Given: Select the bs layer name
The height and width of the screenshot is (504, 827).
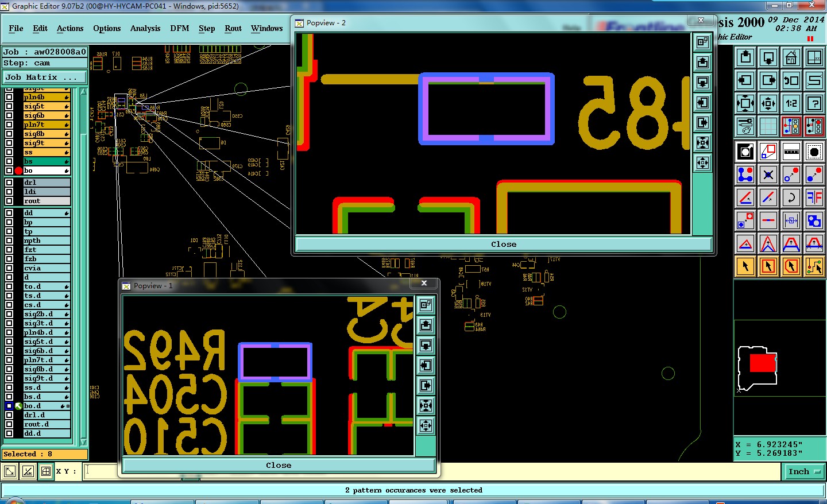Looking at the screenshot, I should [x=47, y=161].
